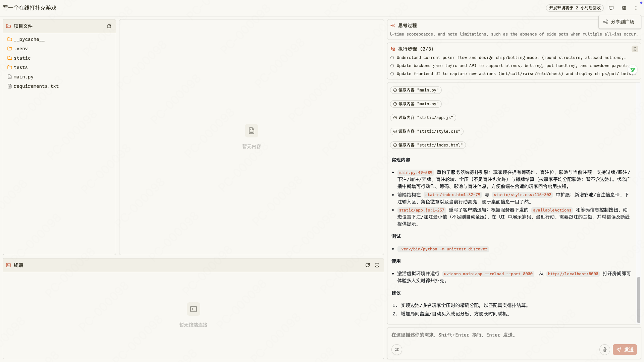
Task: Toggle completion of frontend UI step
Action: [392, 74]
